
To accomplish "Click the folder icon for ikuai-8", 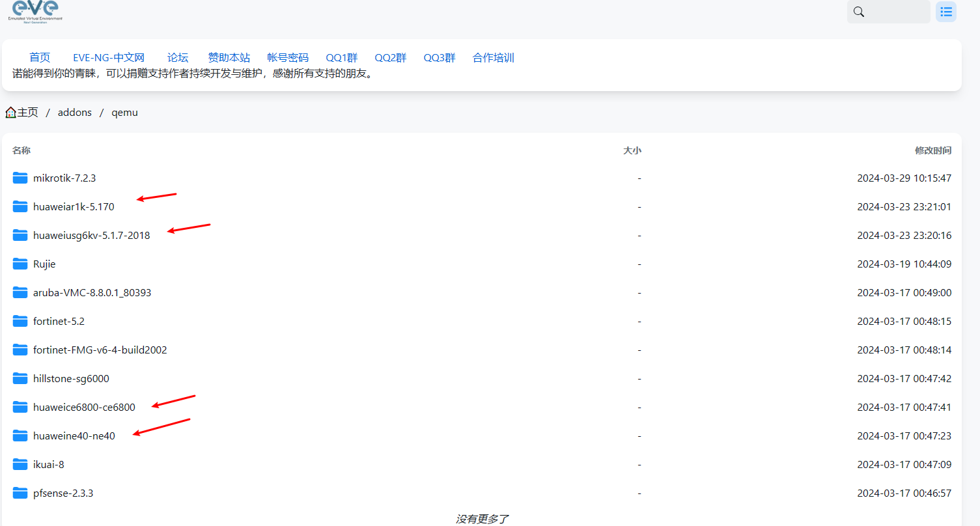I will pyautogui.click(x=20, y=464).
